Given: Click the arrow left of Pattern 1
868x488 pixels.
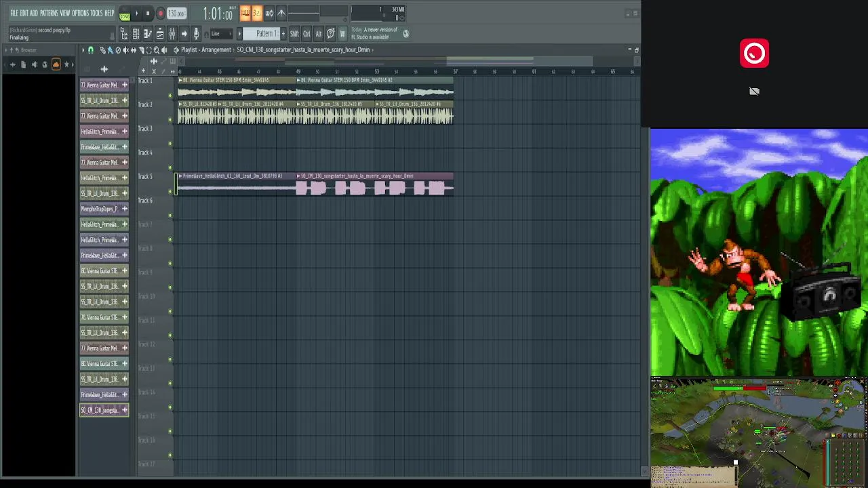Looking at the screenshot, I should pyautogui.click(x=239, y=33).
